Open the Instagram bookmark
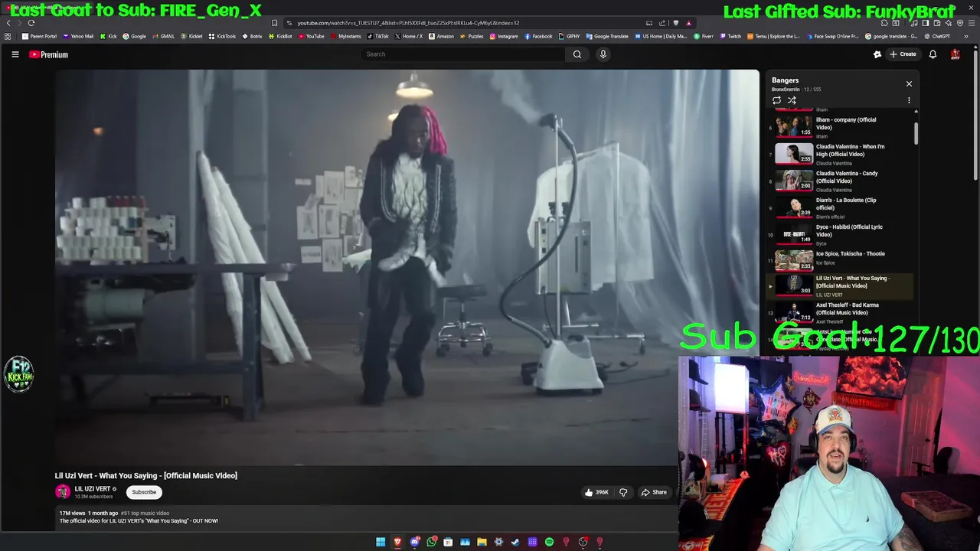Image resolution: width=980 pixels, height=551 pixels. [504, 36]
